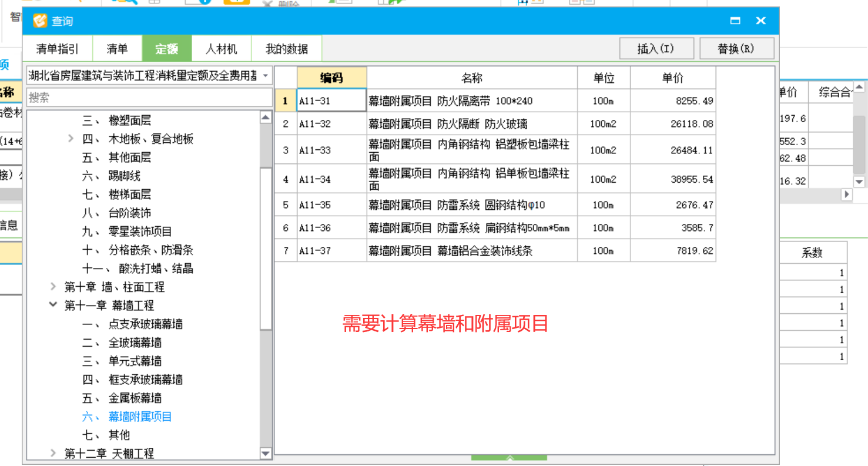Switch to the 清单 tab
Screen dimensions: 868x466
[116, 49]
